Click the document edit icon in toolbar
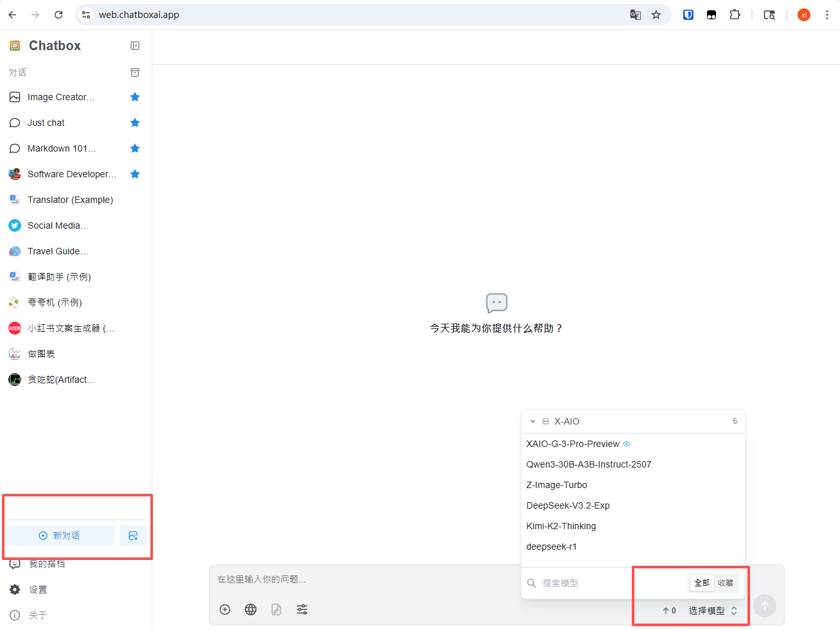The image size is (840, 630). (276, 609)
